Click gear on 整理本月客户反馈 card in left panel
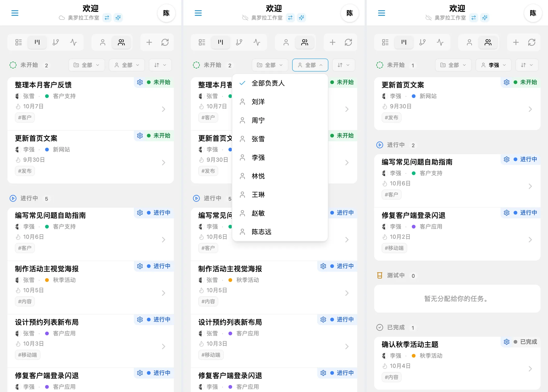This screenshot has height=392, width=548. click(x=140, y=82)
